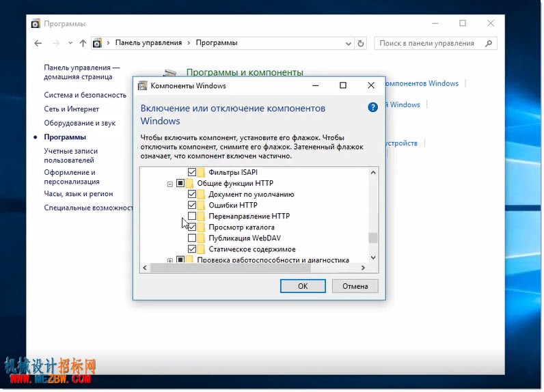
Task: Maximize the Компоненты Windows dialog
Action: click(x=343, y=85)
